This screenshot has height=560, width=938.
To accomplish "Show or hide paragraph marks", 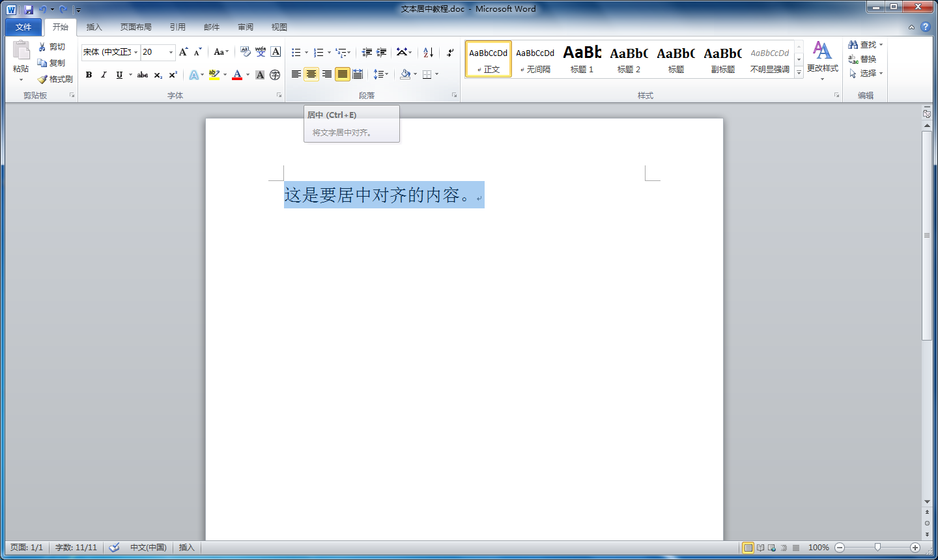I will (450, 52).
